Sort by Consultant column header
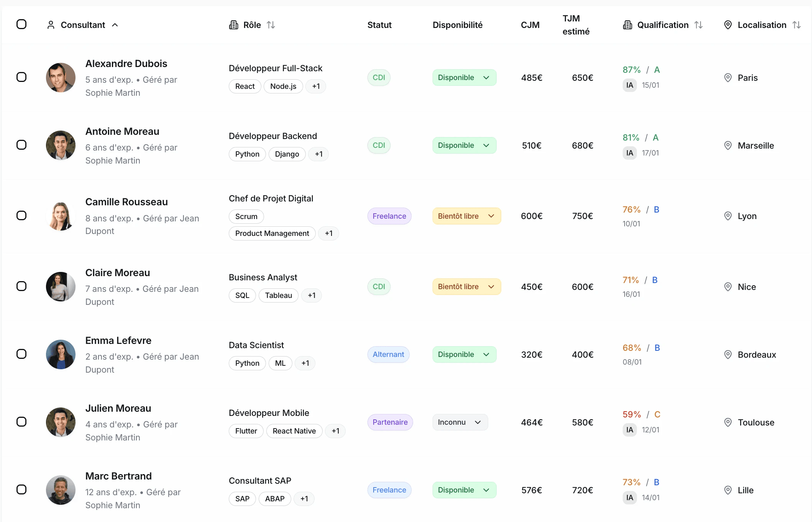812x522 pixels. point(83,25)
